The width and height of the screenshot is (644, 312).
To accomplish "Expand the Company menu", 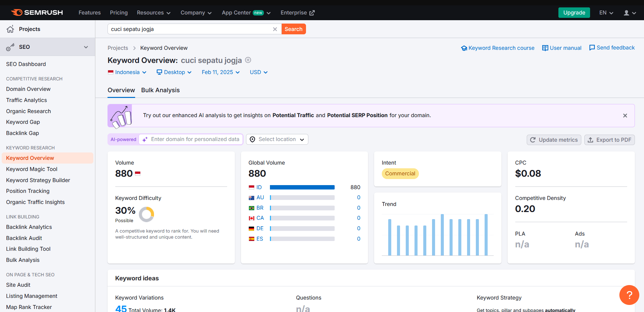I will click(196, 13).
